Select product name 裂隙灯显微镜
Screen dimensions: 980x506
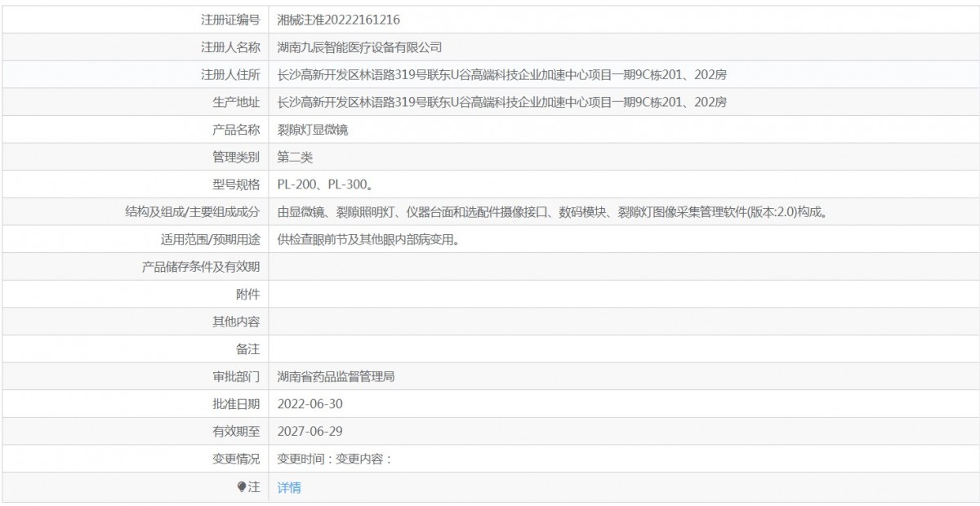tap(313, 129)
